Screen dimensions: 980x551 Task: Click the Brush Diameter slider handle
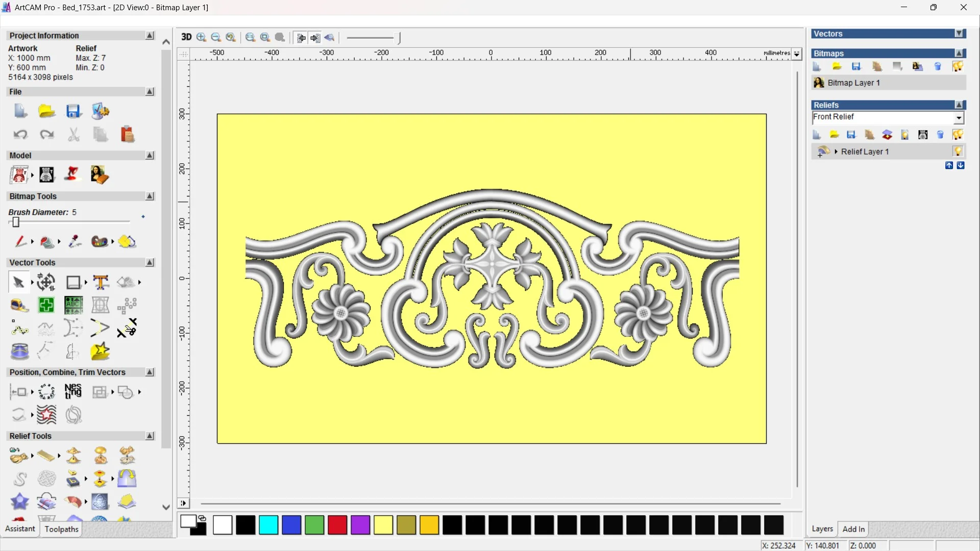tap(16, 222)
